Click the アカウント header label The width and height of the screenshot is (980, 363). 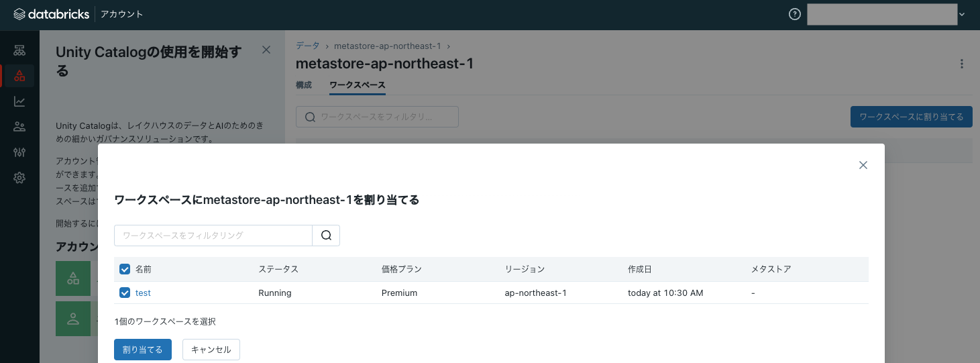point(122,14)
